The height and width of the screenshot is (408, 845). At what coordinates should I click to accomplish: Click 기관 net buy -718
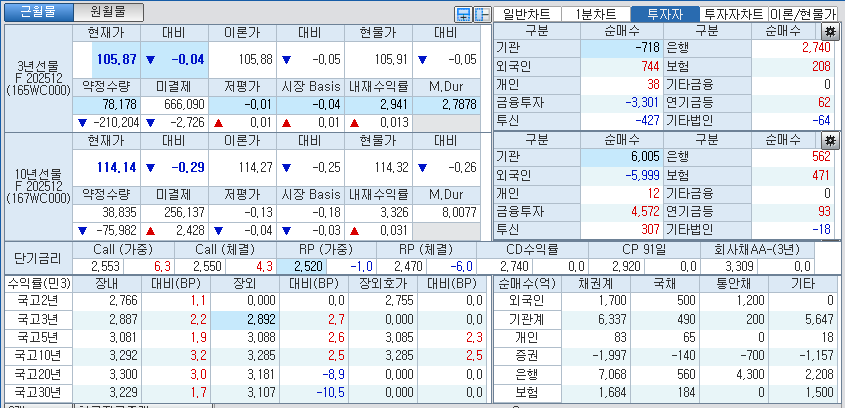(647, 48)
